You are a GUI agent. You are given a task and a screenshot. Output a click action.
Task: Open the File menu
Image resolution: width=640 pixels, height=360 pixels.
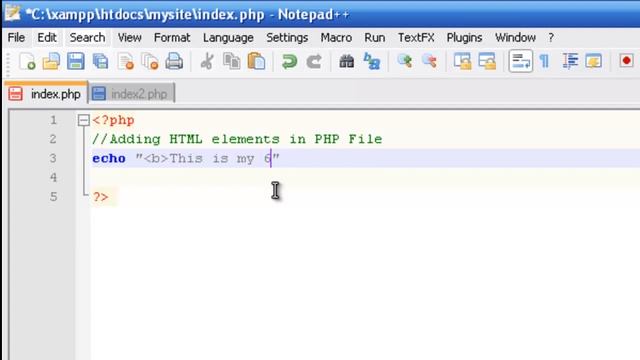(x=16, y=38)
